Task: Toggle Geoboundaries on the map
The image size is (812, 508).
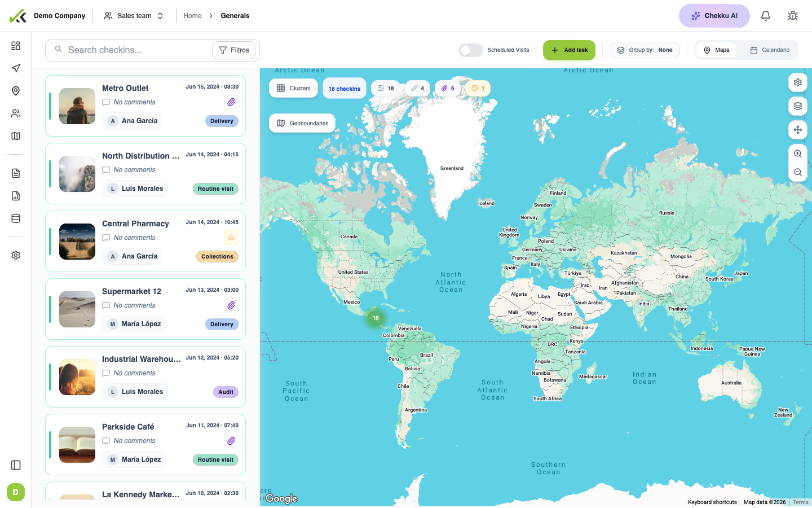Action: tap(302, 123)
